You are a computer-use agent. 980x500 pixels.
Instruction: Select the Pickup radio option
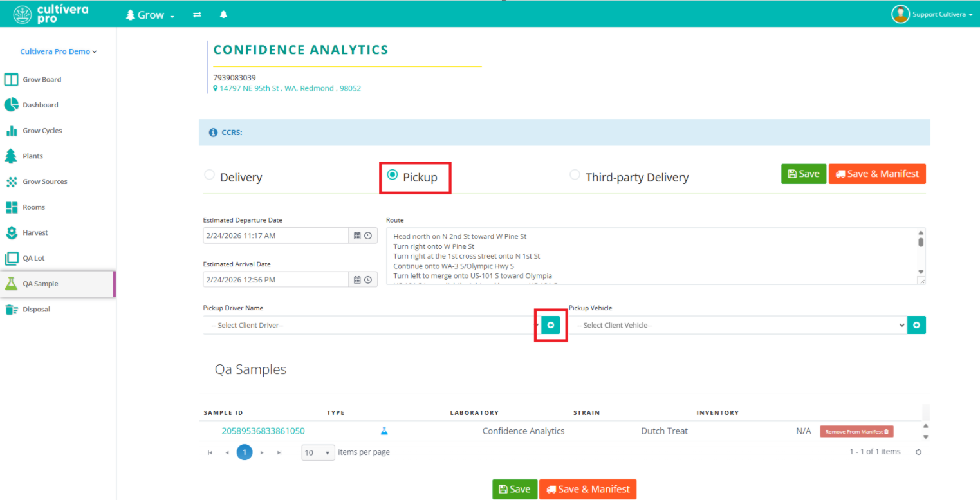point(392,174)
